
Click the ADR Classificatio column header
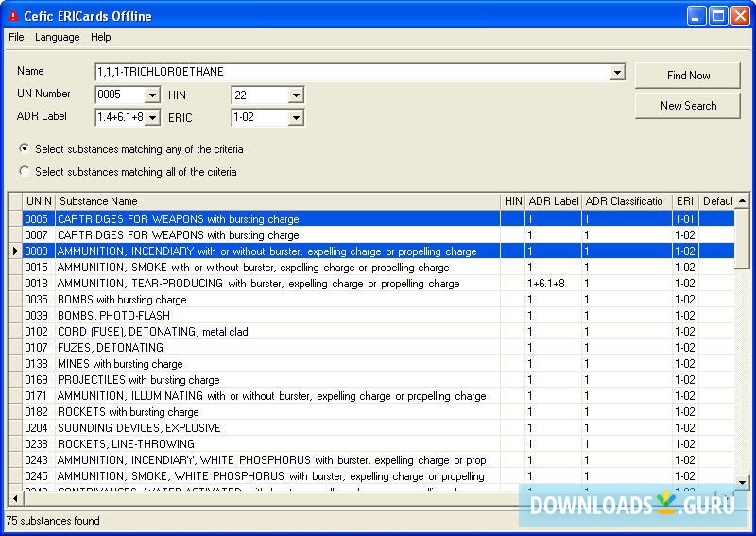(x=627, y=201)
